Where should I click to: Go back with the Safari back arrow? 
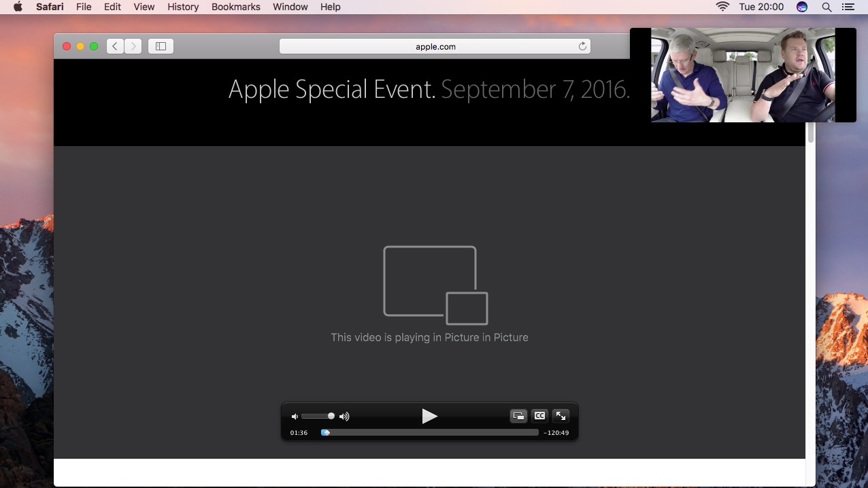[x=115, y=46]
